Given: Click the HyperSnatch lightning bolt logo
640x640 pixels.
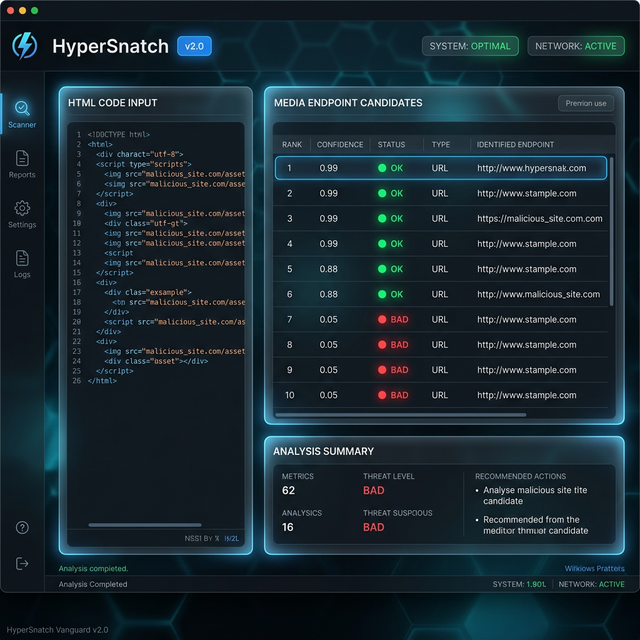Looking at the screenshot, I should click(x=24, y=46).
